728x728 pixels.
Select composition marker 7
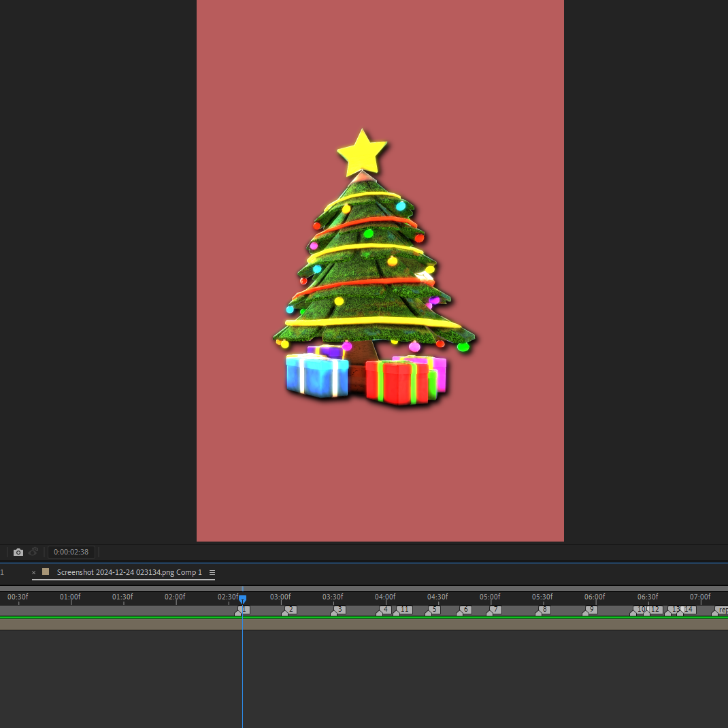click(x=494, y=610)
